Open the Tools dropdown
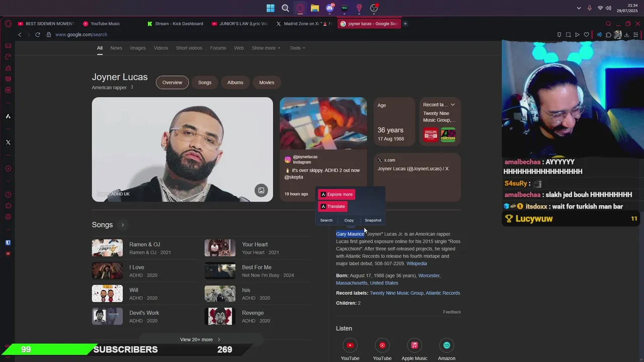 click(x=297, y=48)
